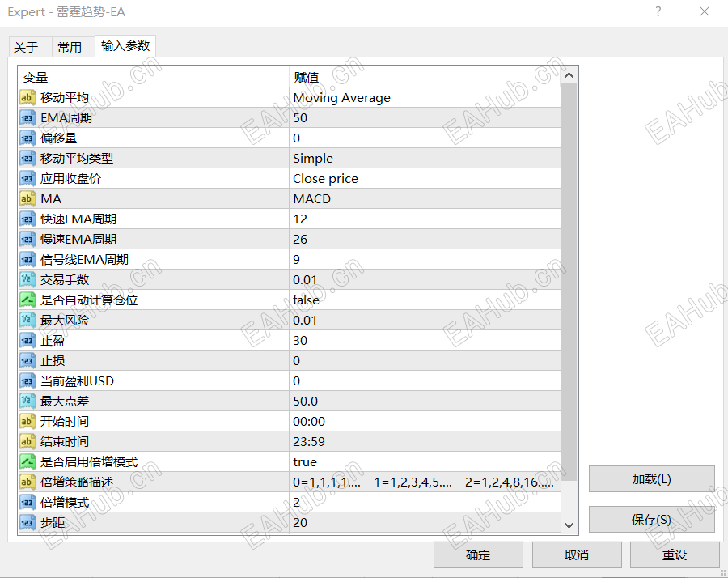Click the MACD value cell

[x=425, y=199]
